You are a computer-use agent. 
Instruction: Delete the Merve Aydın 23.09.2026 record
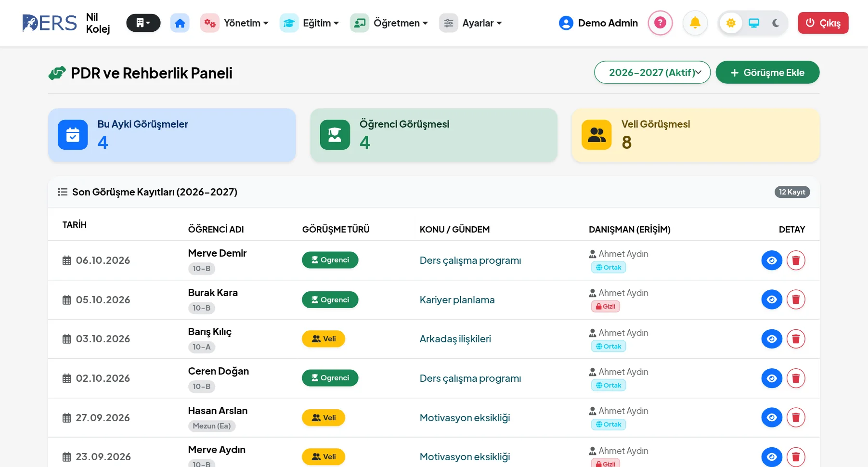point(796,457)
